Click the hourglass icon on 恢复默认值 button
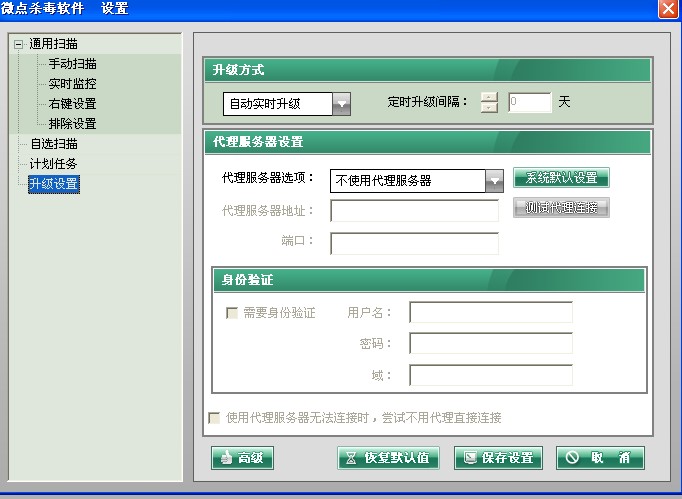Viewport: 682px width, 499px height. 351,458
